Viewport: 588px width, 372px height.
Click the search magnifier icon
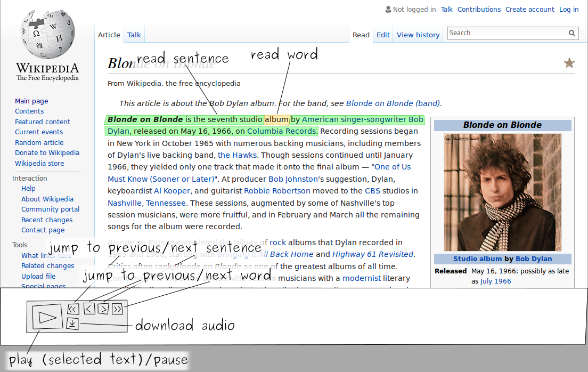[571, 33]
